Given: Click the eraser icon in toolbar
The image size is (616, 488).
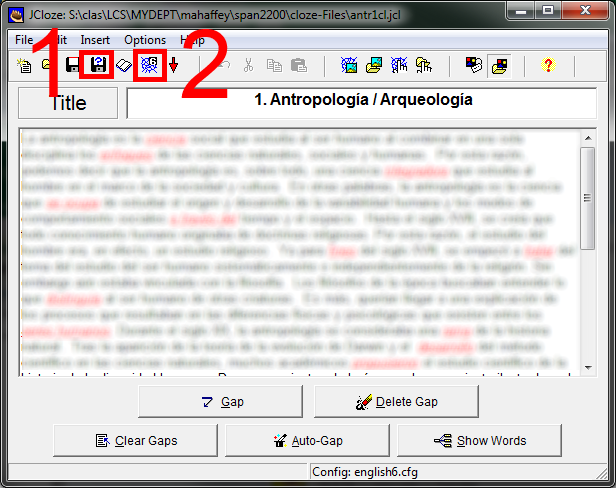Looking at the screenshot, I should [123, 66].
